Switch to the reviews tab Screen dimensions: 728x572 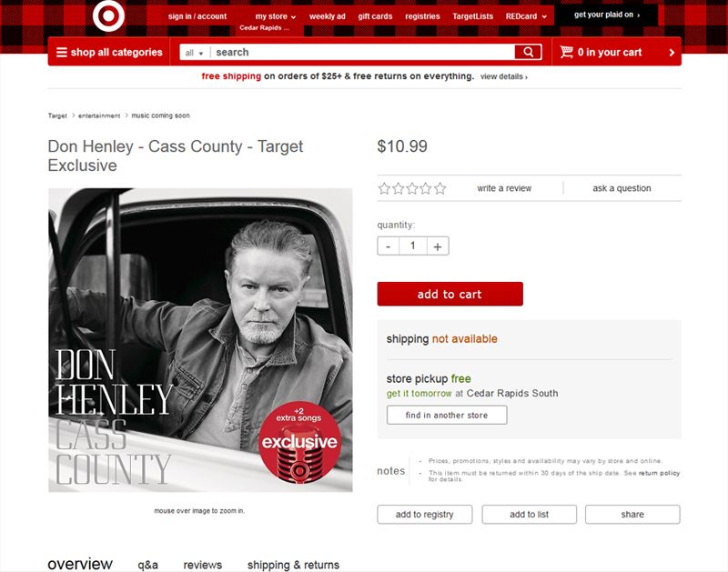202,565
